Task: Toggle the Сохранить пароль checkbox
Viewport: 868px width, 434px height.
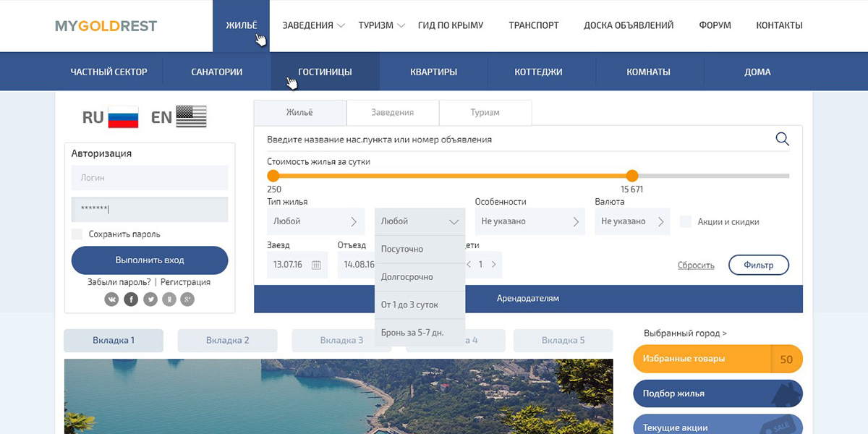Action: (77, 234)
